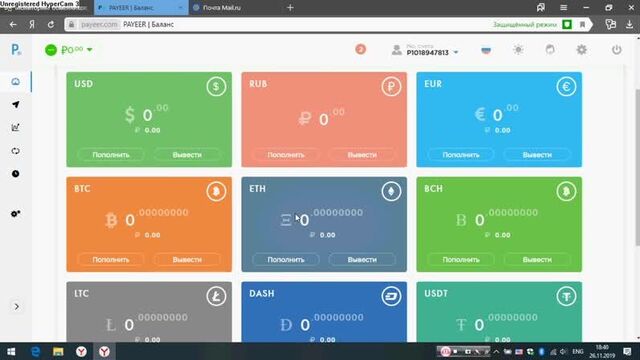Click Вывести on the BCH card
The image size is (640, 360).
[537, 260]
